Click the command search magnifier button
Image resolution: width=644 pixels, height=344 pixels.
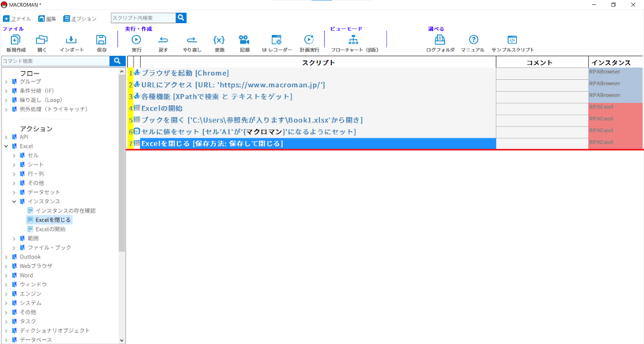pos(117,61)
